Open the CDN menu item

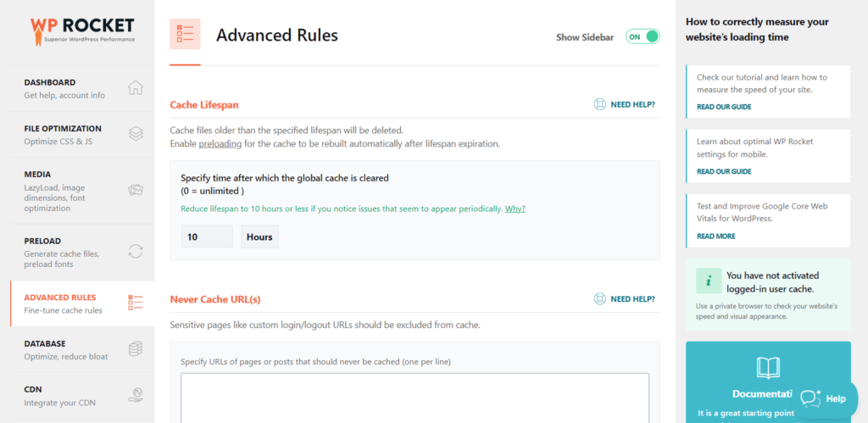tap(82, 395)
